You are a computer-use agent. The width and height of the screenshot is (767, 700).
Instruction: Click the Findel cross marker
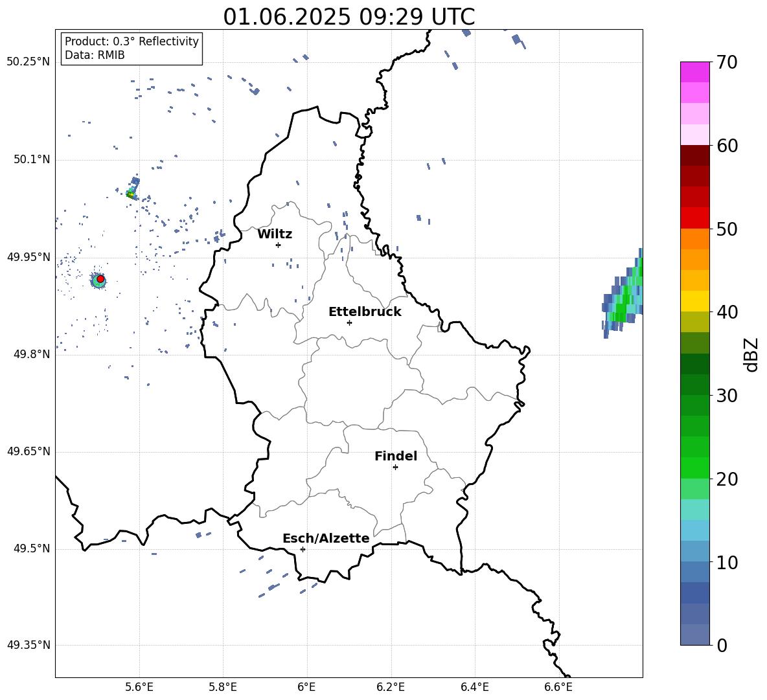(395, 468)
